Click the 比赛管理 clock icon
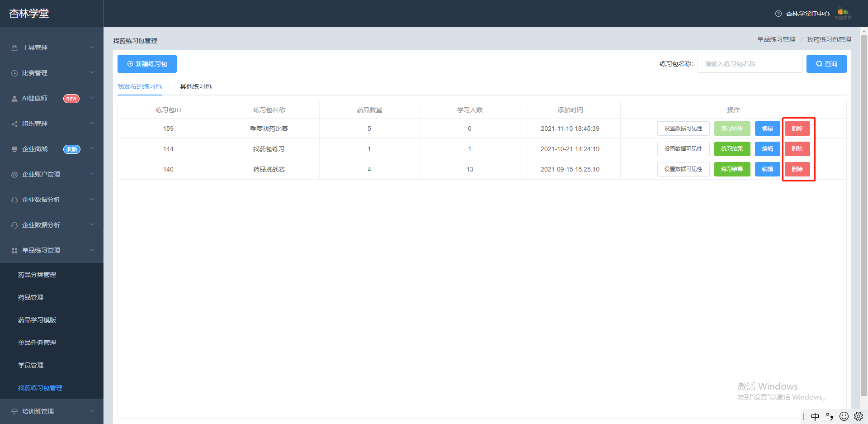 click(x=14, y=73)
